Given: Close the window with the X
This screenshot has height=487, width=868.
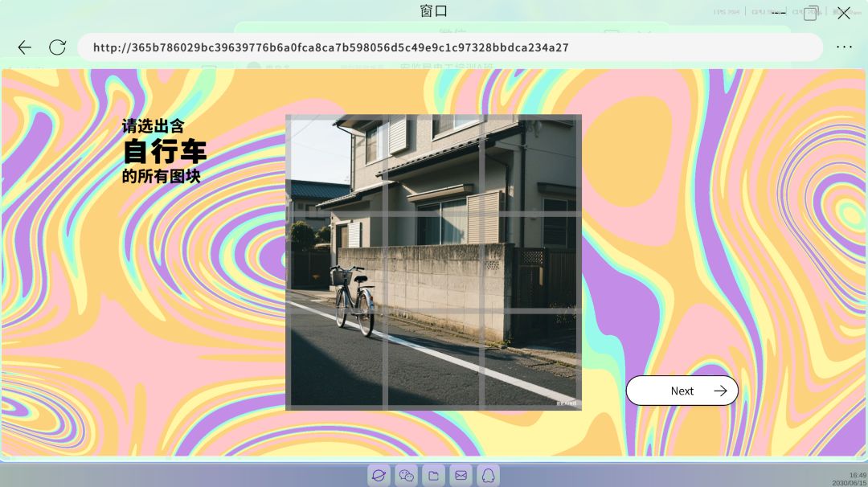Looking at the screenshot, I should point(844,13).
